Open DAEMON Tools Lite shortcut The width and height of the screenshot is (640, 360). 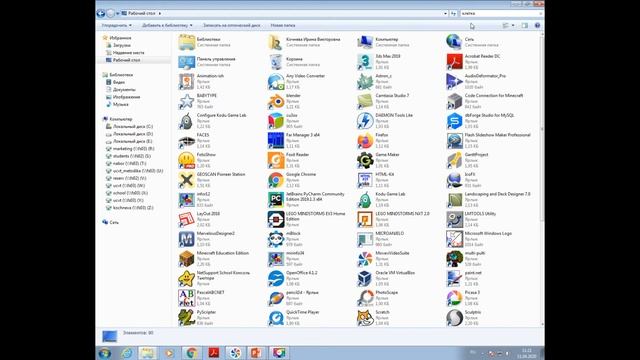tap(385, 120)
